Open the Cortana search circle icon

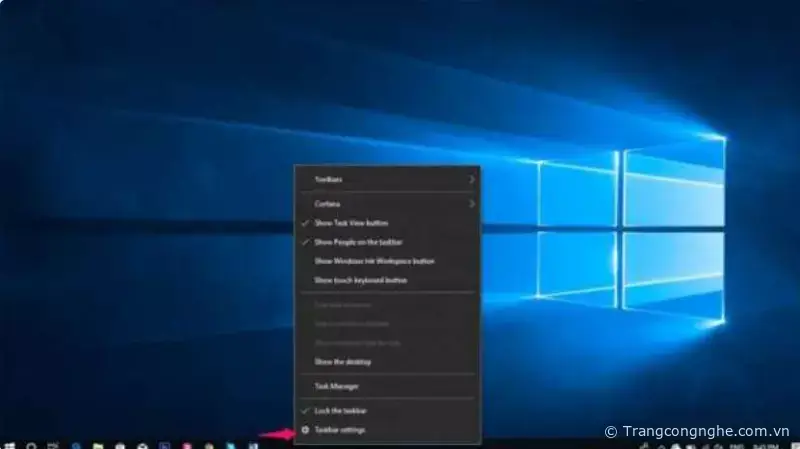[32, 444]
